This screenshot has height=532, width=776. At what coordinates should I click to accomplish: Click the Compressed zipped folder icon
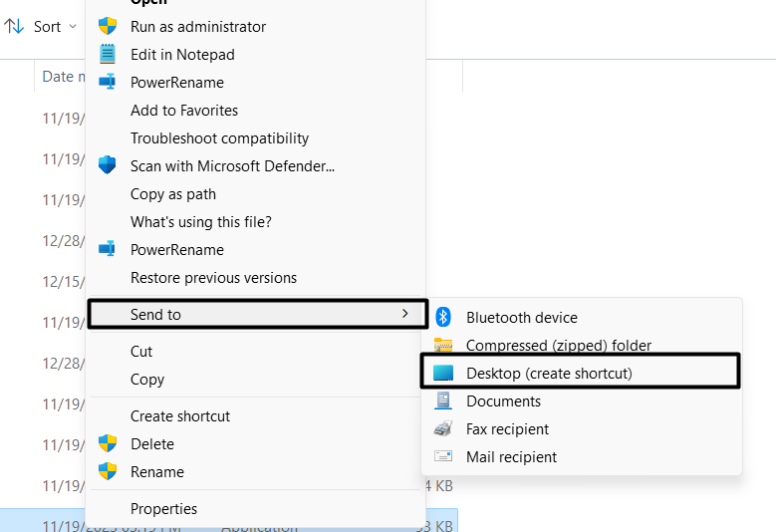click(444, 346)
